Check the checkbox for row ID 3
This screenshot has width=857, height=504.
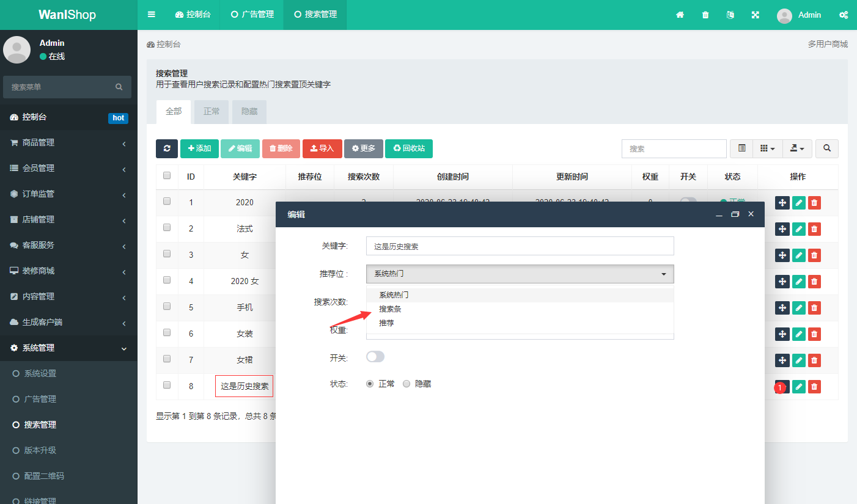[167, 254]
